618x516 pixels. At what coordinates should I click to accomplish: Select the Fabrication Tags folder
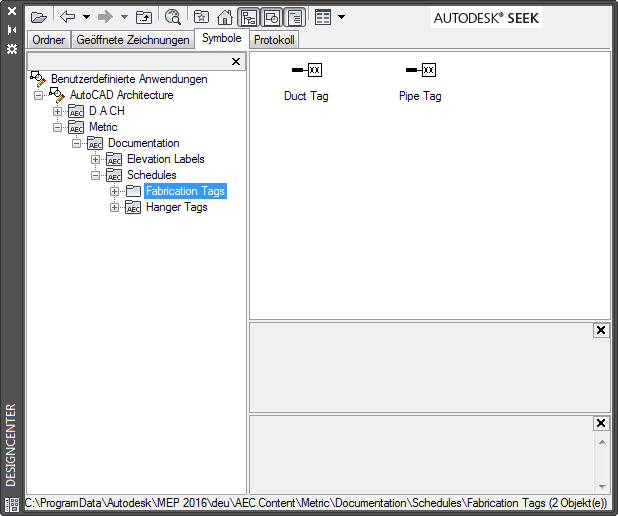point(185,191)
